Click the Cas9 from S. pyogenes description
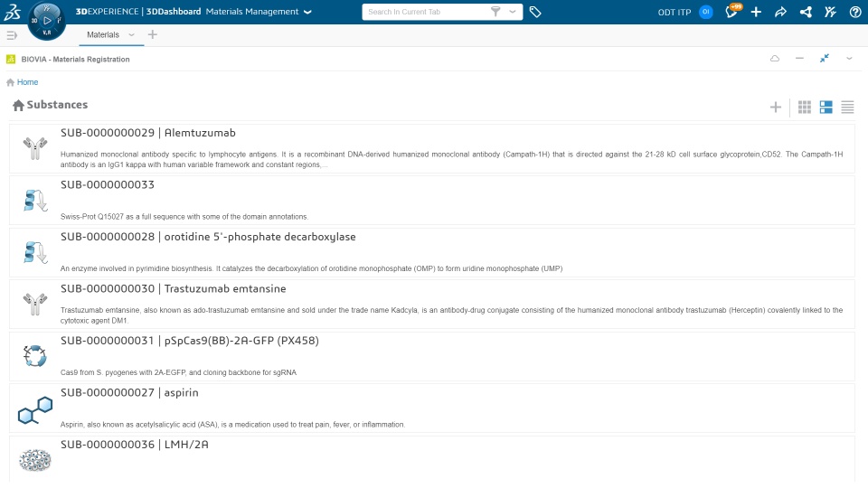868x488 pixels. (178, 373)
